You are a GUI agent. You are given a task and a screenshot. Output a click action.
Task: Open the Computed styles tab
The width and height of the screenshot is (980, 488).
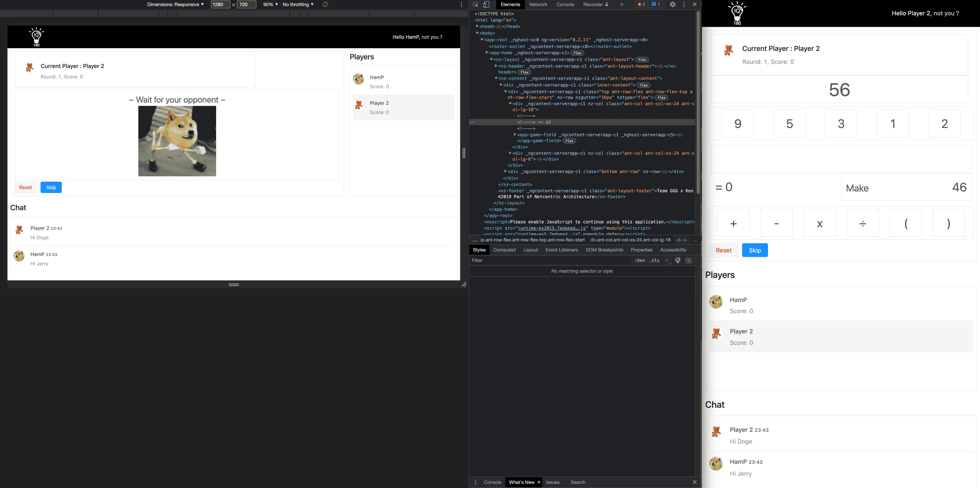pos(504,250)
